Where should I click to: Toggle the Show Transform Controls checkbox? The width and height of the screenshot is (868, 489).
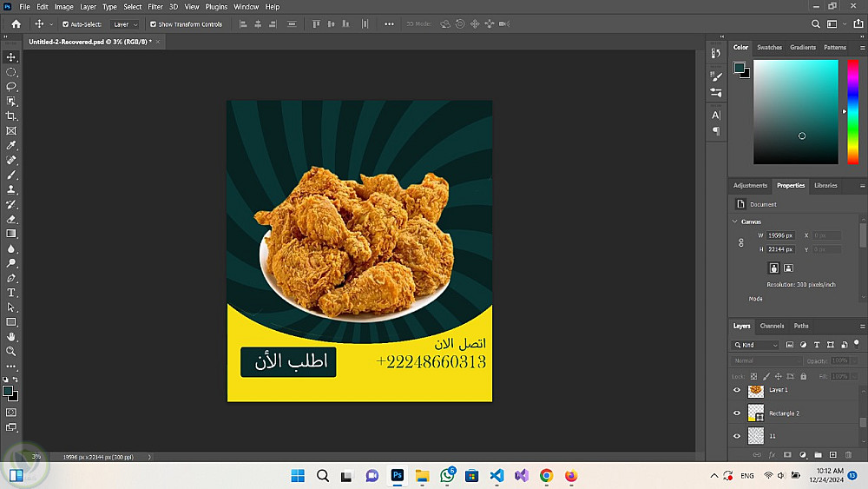pyautogui.click(x=154, y=24)
